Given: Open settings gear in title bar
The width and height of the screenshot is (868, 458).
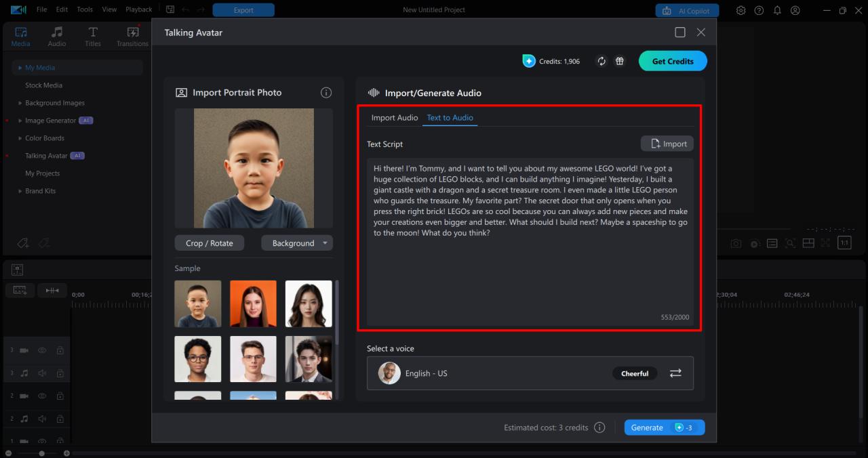Looking at the screenshot, I should pos(741,10).
